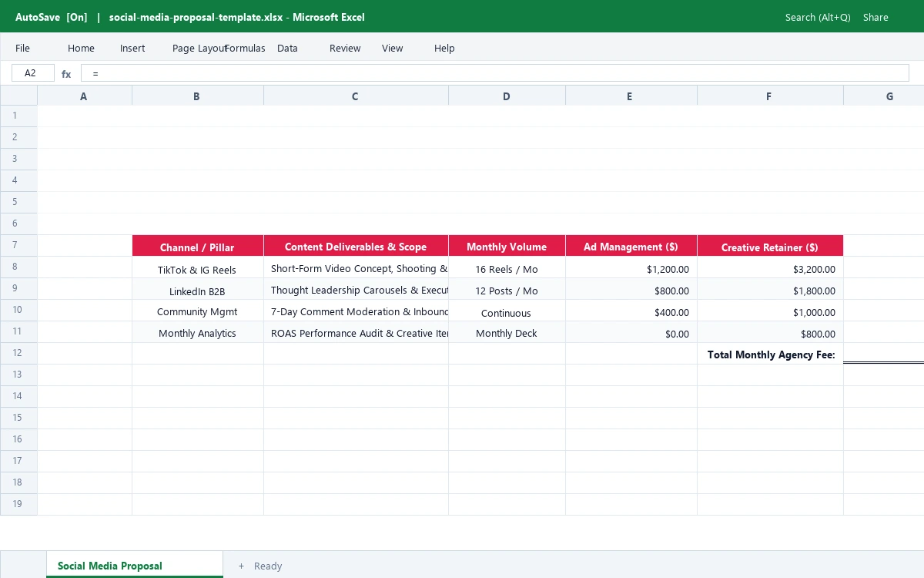This screenshot has height=578, width=924.
Task: Click the Name Box showing A2
Action: [x=33, y=73]
